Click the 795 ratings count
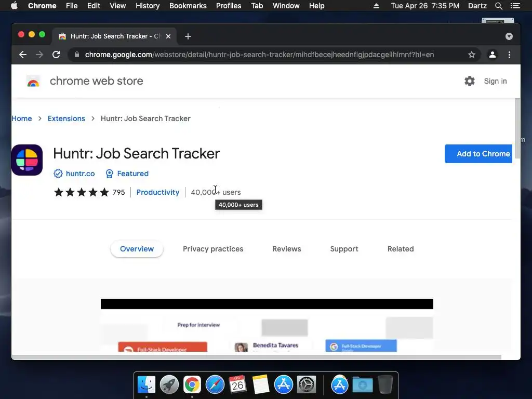 (x=119, y=192)
